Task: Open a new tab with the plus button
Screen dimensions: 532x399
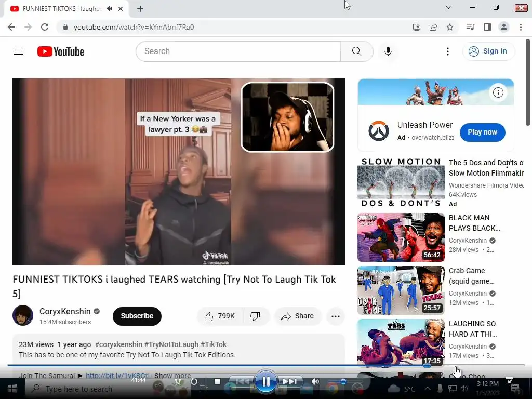Action: (140, 9)
